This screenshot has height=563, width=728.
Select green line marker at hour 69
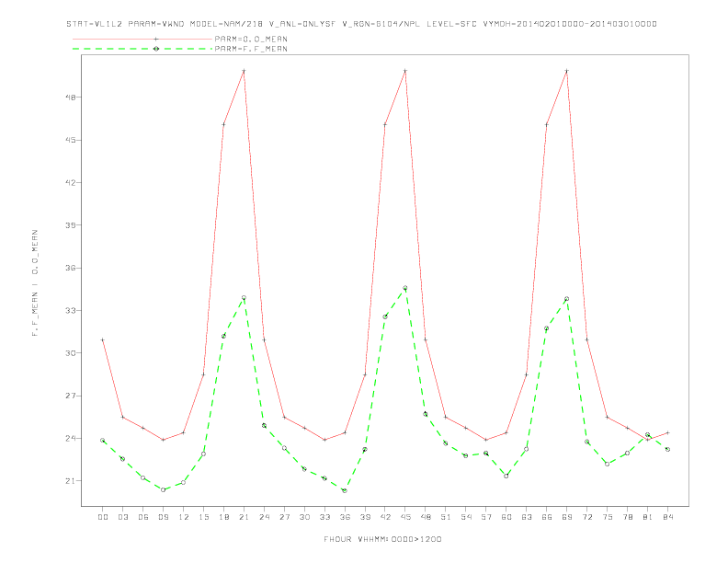[567, 299]
